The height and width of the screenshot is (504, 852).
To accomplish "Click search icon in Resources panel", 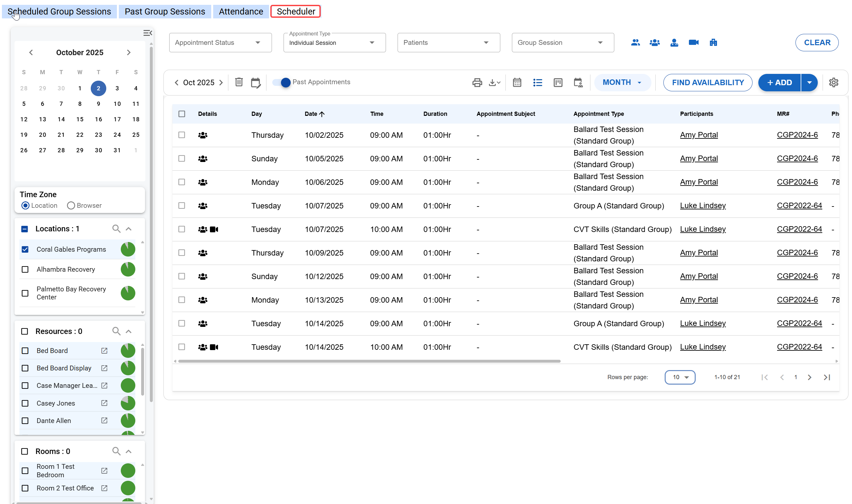I will pyautogui.click(x=116, y=331).
